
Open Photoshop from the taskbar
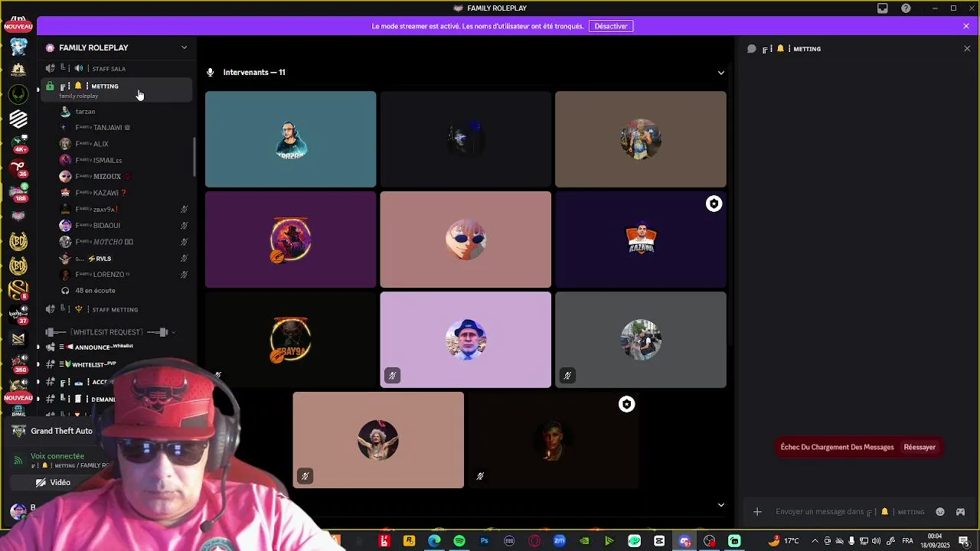click(484, 541)
